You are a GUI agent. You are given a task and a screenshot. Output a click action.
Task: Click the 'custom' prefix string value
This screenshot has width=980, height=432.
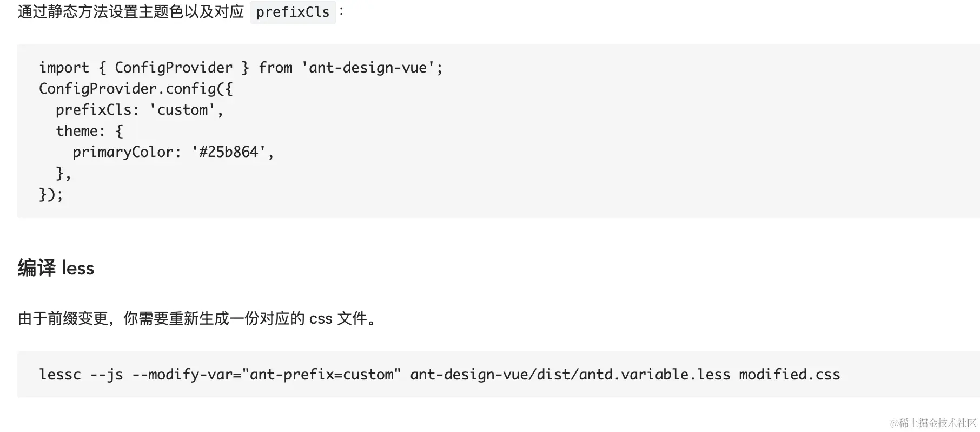pyautogui.click(x=182, y=110)
